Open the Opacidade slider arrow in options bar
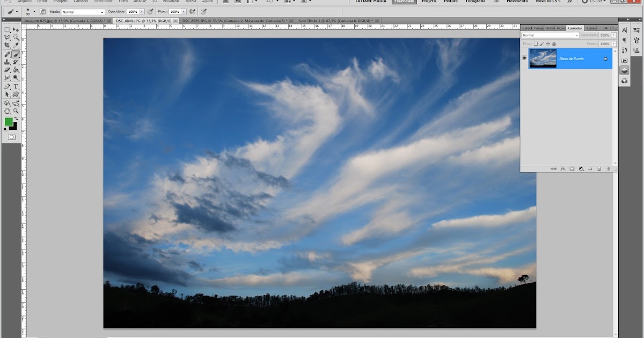Screen dimensions: 644x338 tap(142, 11)
